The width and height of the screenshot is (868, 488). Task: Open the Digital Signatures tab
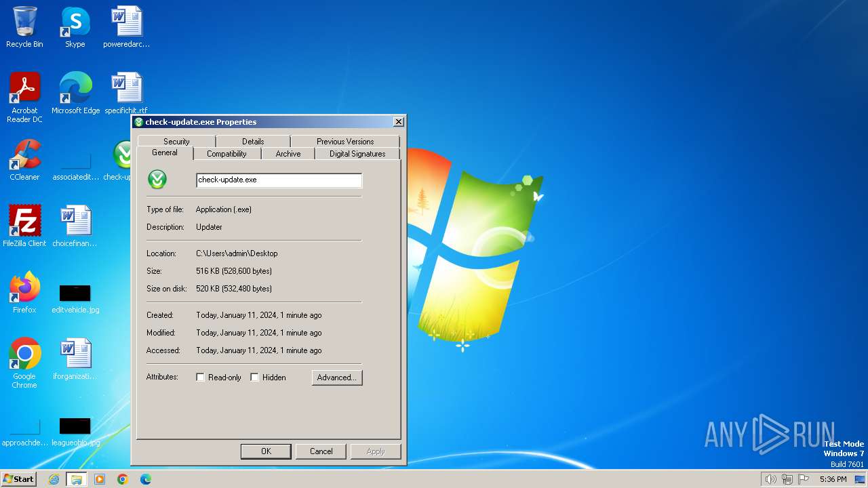pos(357,154)
